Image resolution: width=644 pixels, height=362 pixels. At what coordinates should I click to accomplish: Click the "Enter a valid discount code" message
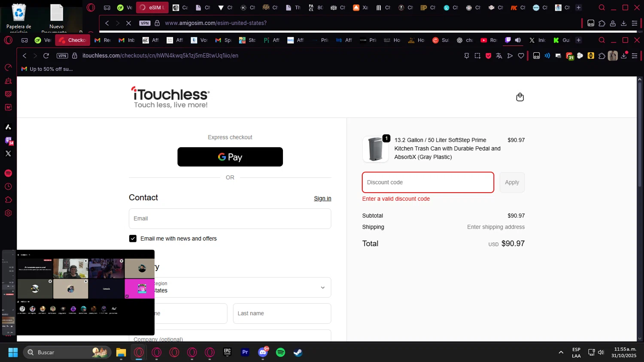(x=396, y=199)
